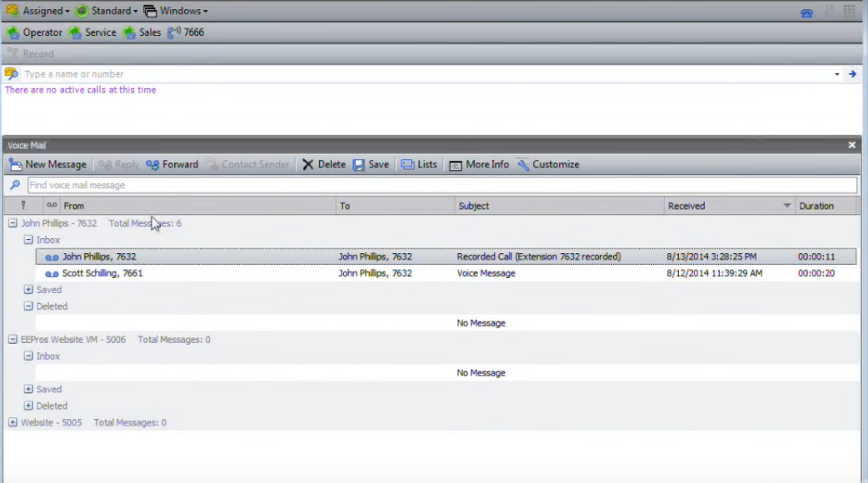Open the dial field dropdown arrow
The height and width of the screenshot is (483, 868).
coord(837,74)
